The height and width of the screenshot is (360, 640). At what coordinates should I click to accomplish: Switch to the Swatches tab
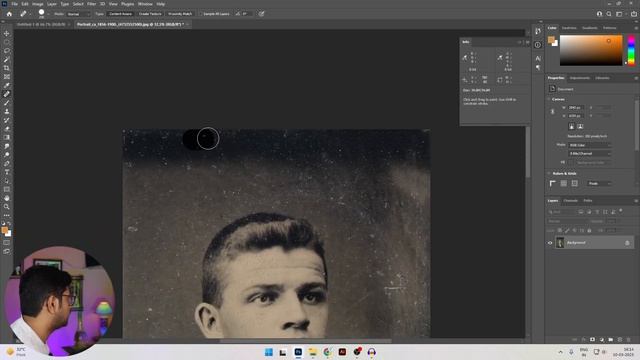[569, 28]
